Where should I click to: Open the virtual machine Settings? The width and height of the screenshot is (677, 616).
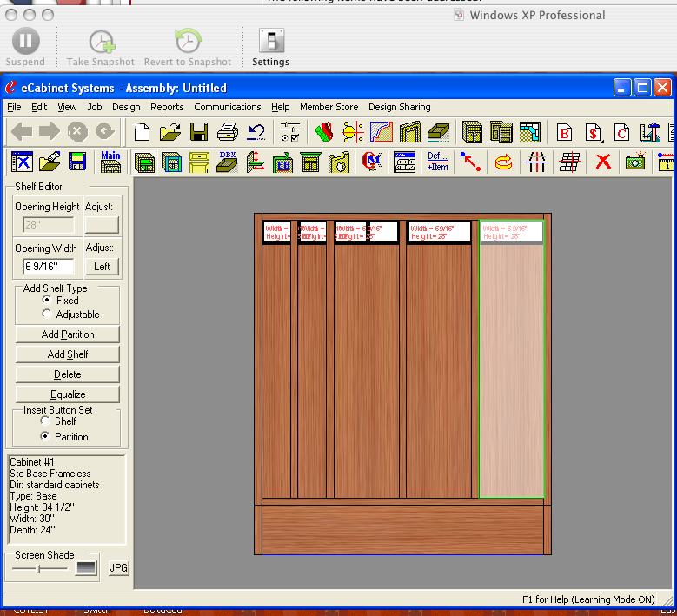(271, 48)
